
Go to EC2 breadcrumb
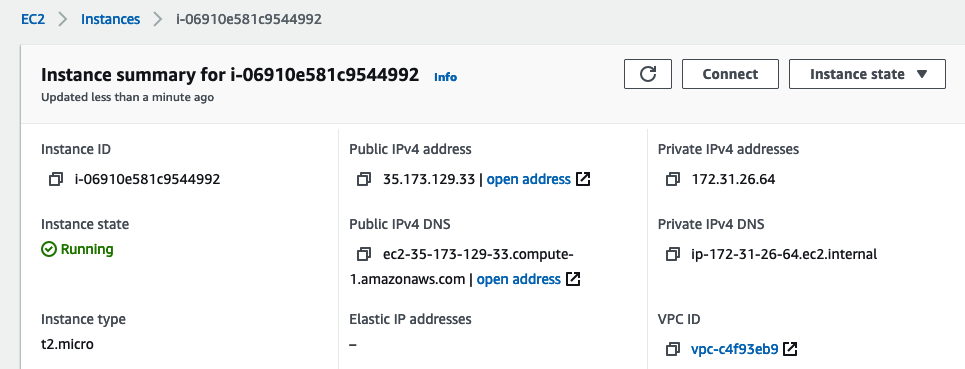tap(33, 19)
